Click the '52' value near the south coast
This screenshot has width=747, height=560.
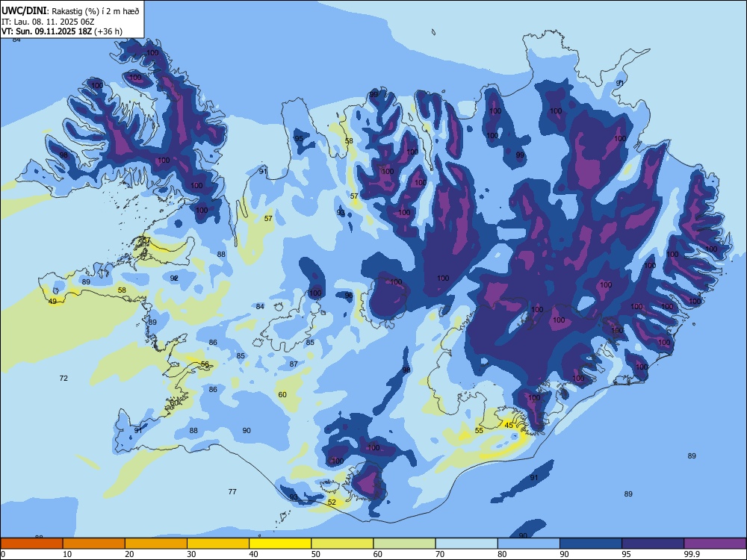(332, 502)
